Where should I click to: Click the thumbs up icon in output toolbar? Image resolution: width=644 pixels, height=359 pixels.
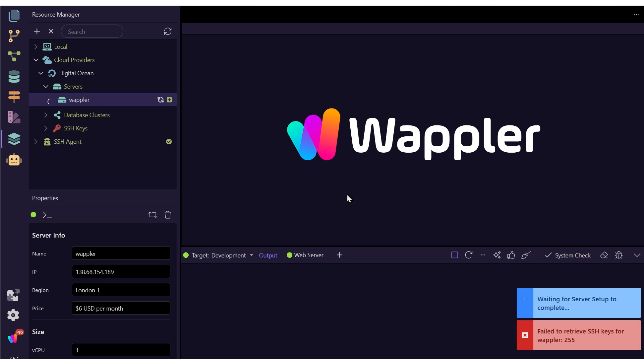coord(511,255)
